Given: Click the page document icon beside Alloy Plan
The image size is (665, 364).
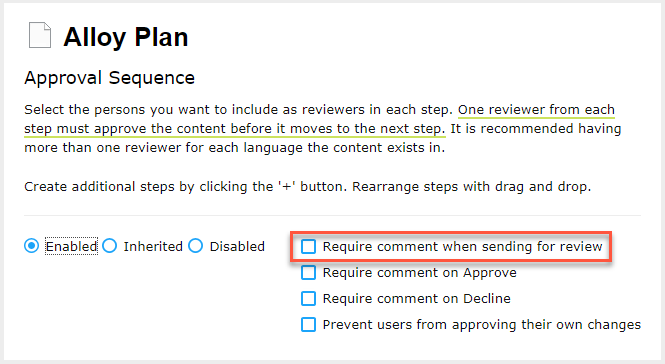Looking at the screenshot, I should coord(40,35).
